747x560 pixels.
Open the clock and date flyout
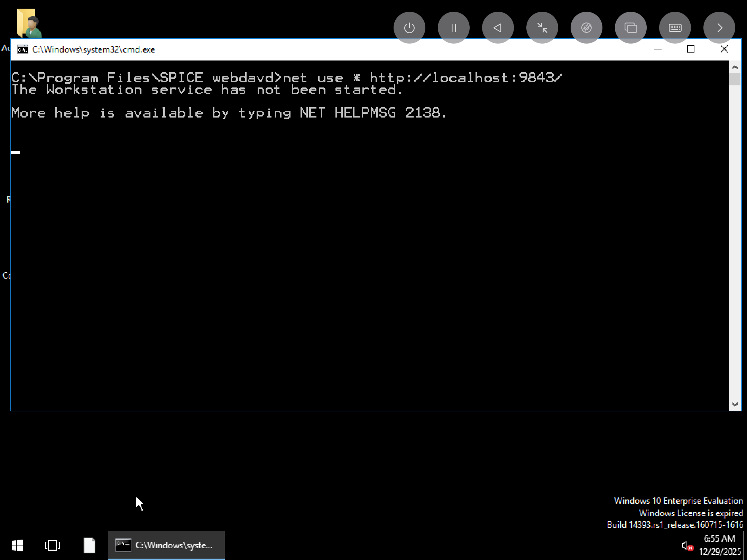click(x=719, y=545)
